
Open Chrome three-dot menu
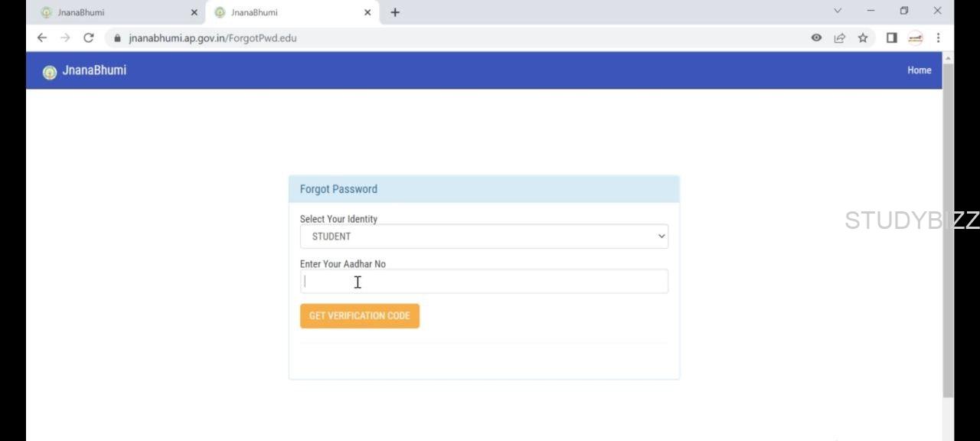click(x=938, y=38)
